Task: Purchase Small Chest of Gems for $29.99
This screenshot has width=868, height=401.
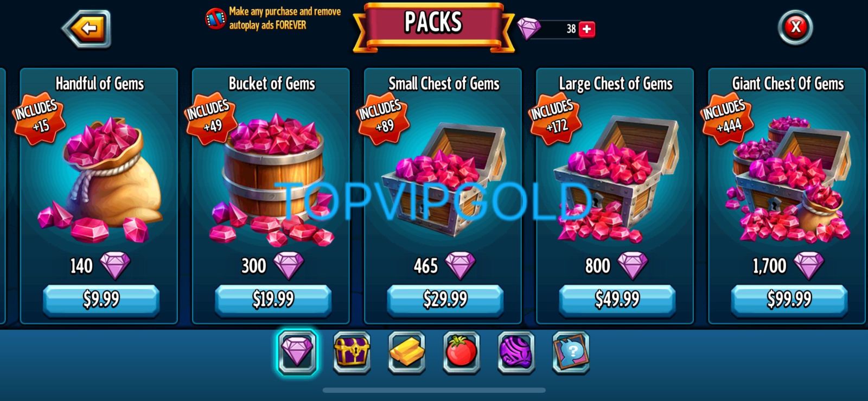Action: (x=445, y=300)
